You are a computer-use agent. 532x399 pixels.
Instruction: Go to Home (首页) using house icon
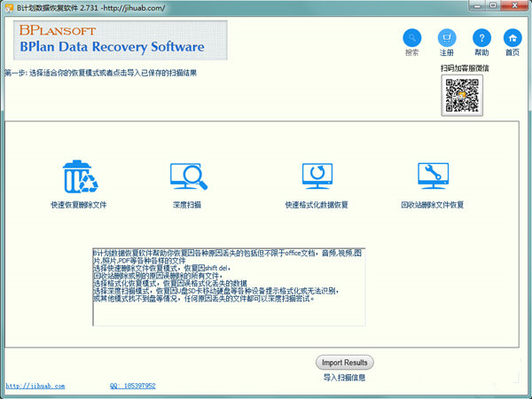512,38
